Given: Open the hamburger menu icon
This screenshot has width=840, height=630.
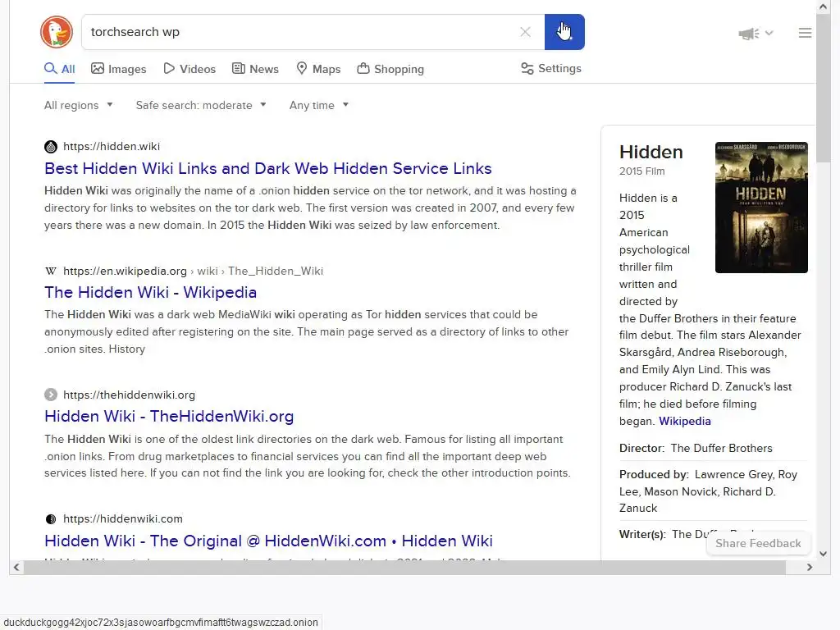Looking at the screenshot, I should pyautogui.click(x=805, y=33).
